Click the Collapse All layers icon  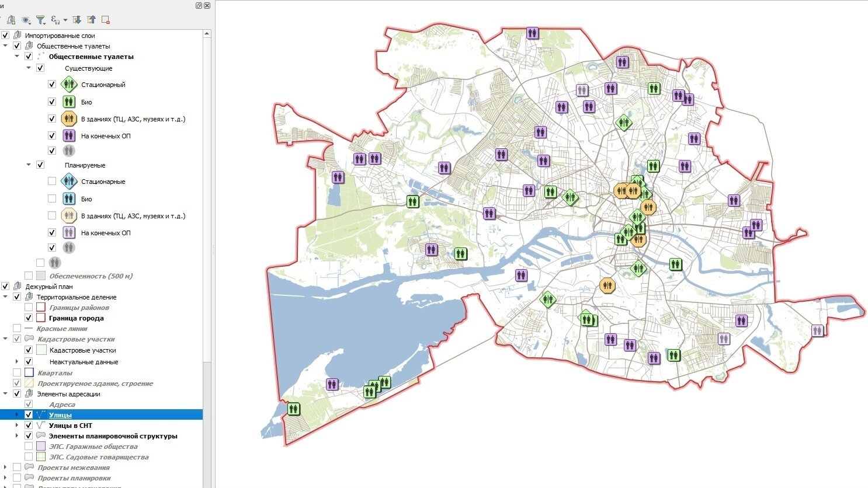[91, 20]
